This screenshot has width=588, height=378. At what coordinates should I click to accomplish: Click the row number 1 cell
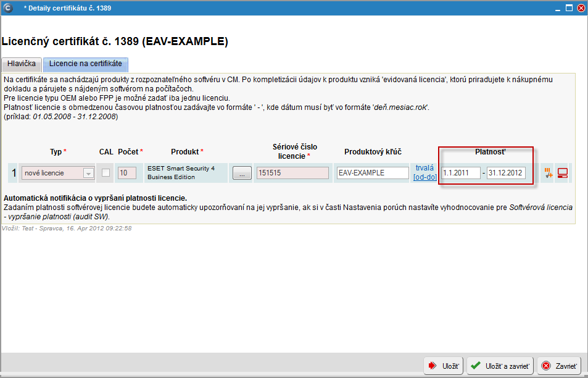point(14,173)
